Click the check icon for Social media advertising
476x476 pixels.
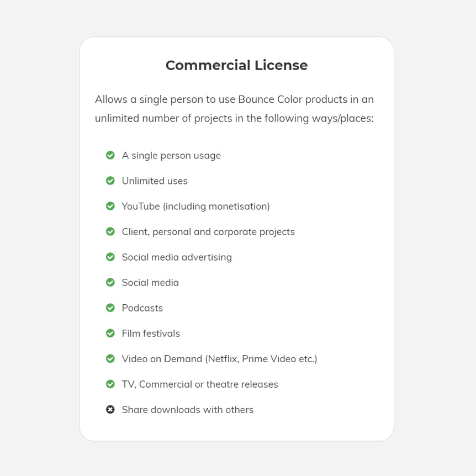click(110, 257)
